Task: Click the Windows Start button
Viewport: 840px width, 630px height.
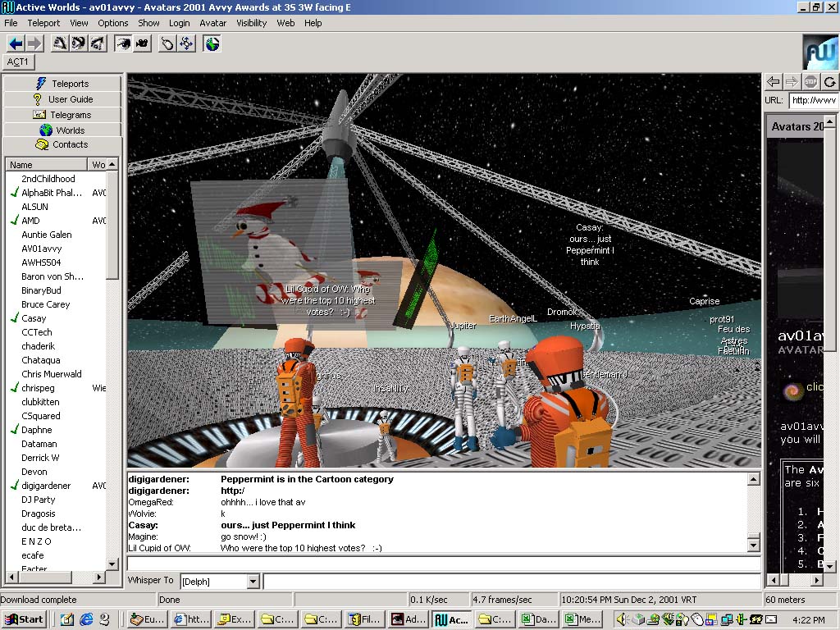Action: 24,620
